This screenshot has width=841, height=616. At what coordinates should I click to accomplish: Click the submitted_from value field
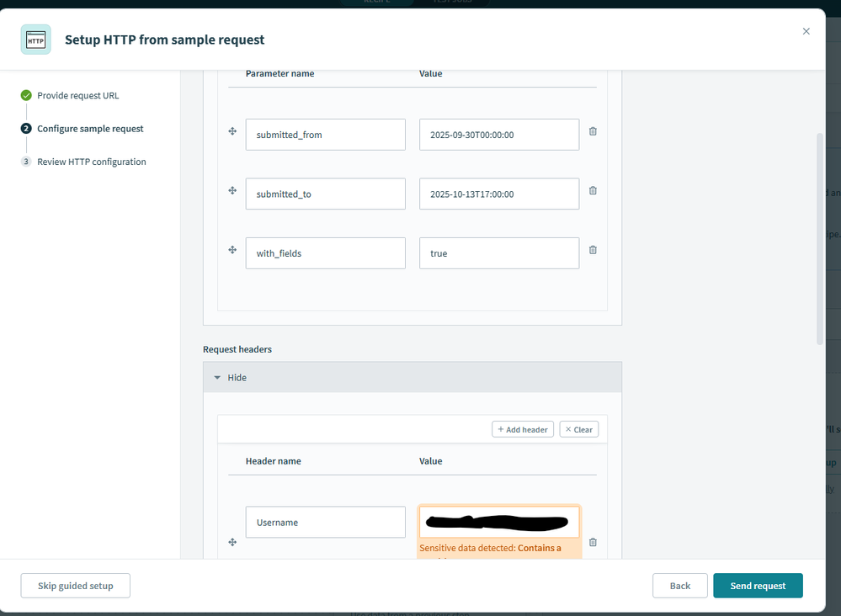(x=498, y=135)
